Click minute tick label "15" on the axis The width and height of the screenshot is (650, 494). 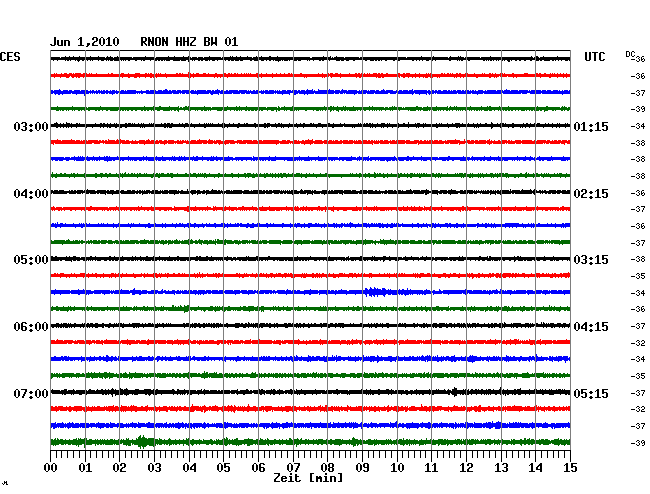tap(570, 468)
